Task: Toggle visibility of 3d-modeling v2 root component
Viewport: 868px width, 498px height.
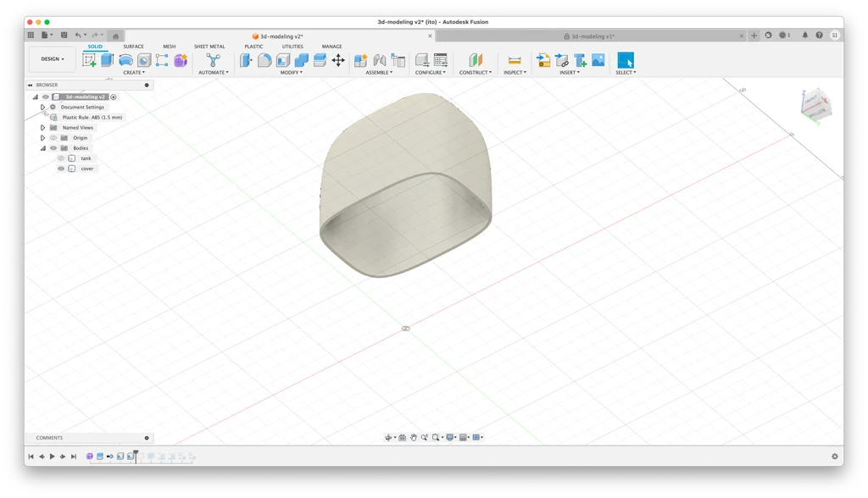Action: point(46,97)
